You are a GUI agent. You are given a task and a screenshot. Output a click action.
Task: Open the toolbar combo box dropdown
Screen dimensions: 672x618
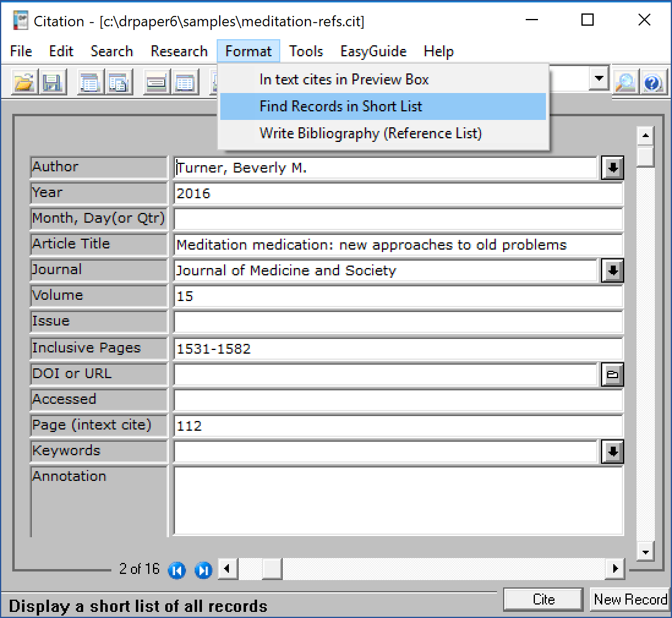599,79
